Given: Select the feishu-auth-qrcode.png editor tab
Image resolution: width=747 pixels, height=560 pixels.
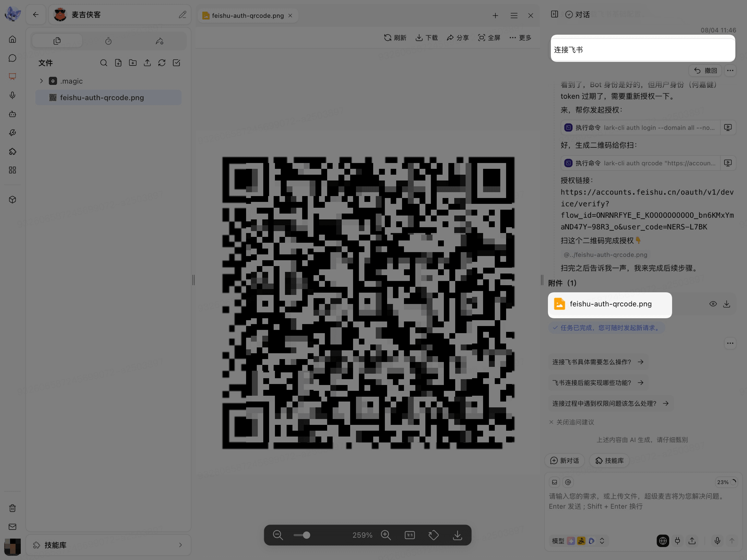Looking at the screenshot, I should pos(247,16).
